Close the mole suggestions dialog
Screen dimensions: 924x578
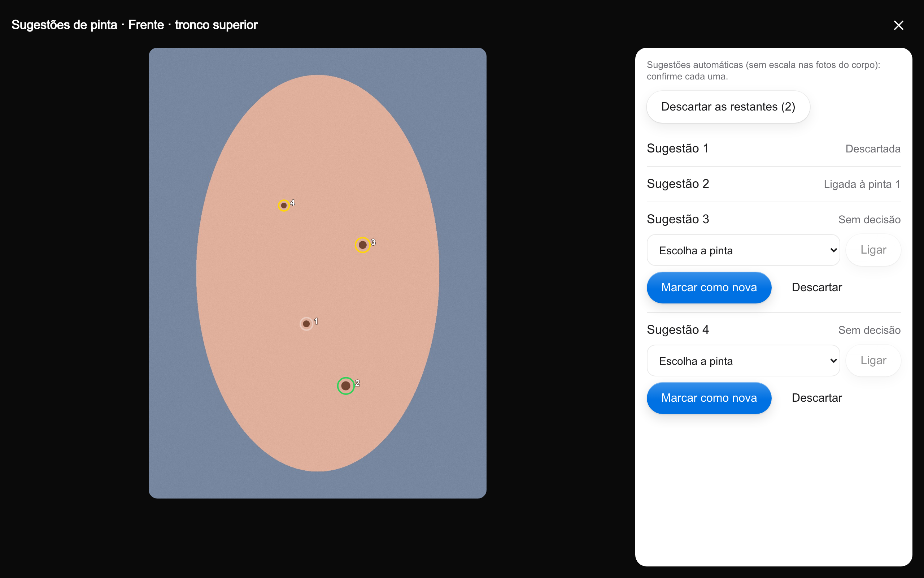point(898,25)
